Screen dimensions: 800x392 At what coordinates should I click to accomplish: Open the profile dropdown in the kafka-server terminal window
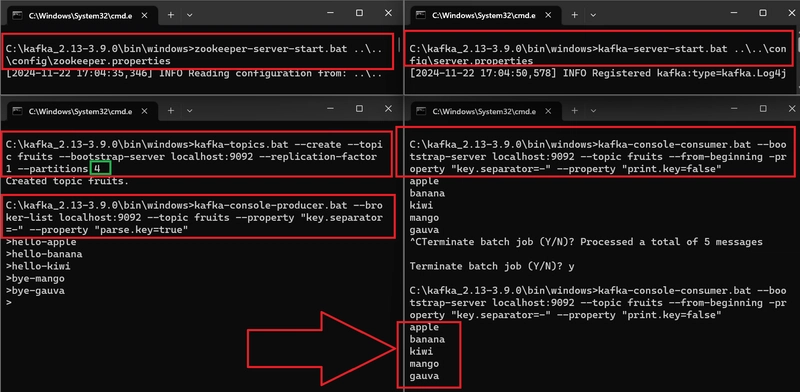(593, 15)
